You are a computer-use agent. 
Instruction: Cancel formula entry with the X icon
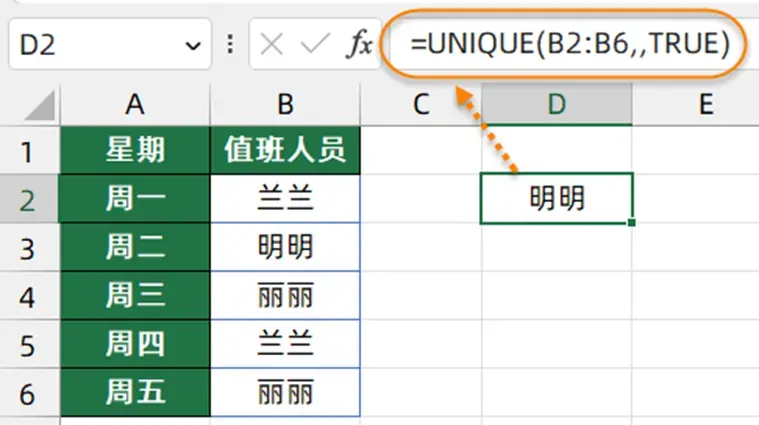coord(272,45)
